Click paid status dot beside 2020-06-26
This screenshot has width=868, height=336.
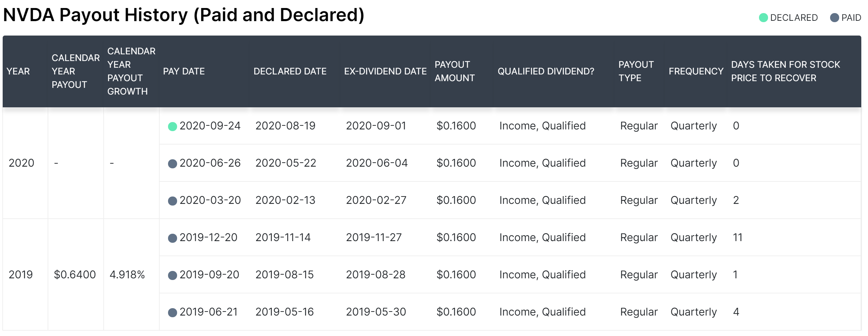click(172, 164)
